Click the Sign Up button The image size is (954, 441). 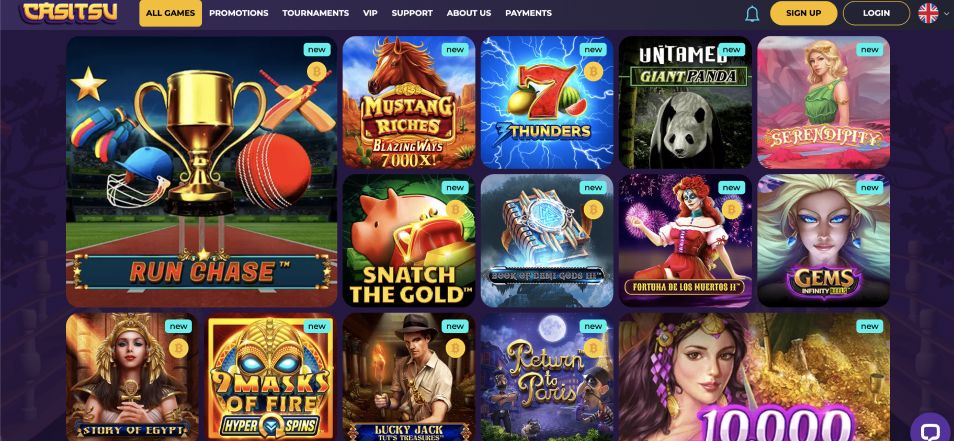tap(803, 13)
